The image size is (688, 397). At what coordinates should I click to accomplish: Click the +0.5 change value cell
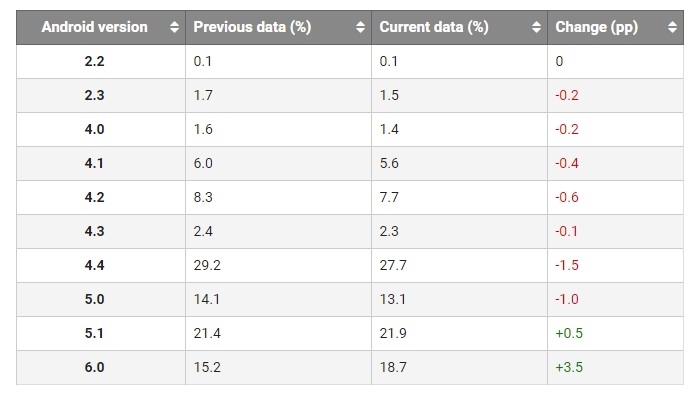point(615,333)
